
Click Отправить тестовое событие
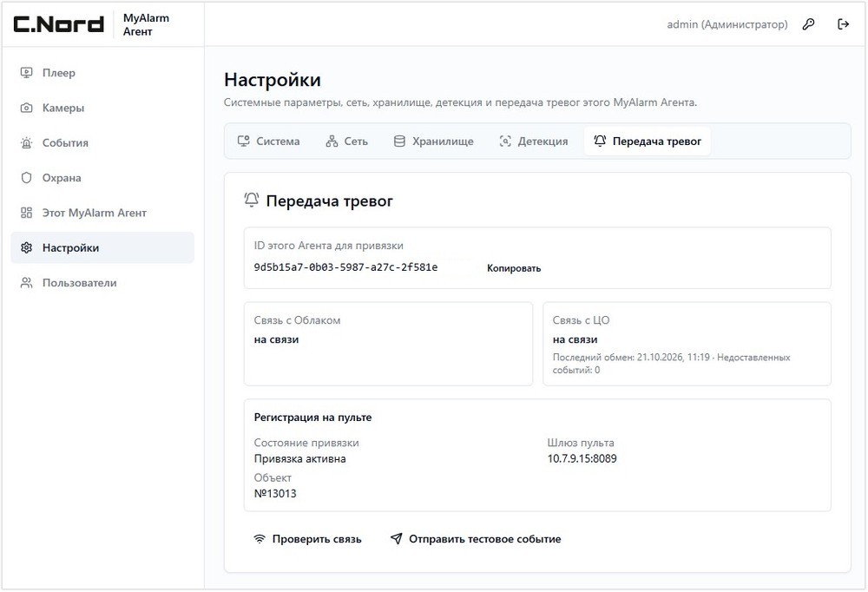[476, 539]
